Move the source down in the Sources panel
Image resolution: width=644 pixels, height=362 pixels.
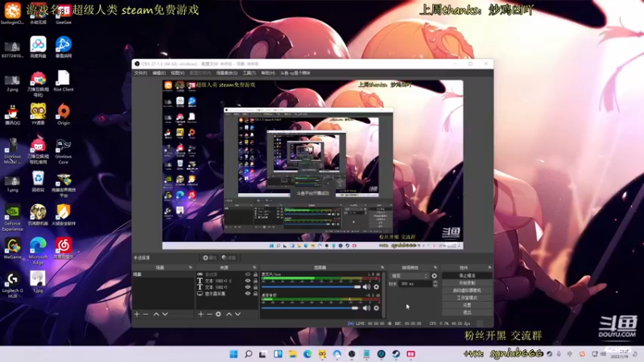tap(237, 314)
